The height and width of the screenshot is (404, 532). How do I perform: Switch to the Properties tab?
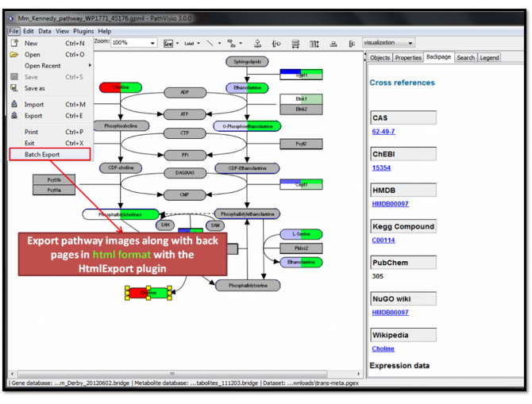(407, 58)
